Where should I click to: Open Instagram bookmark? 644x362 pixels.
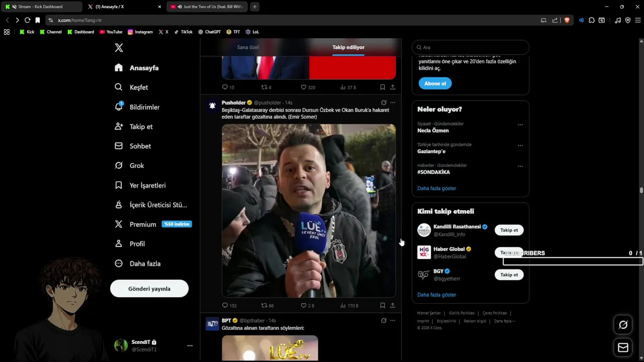(140, 32)
